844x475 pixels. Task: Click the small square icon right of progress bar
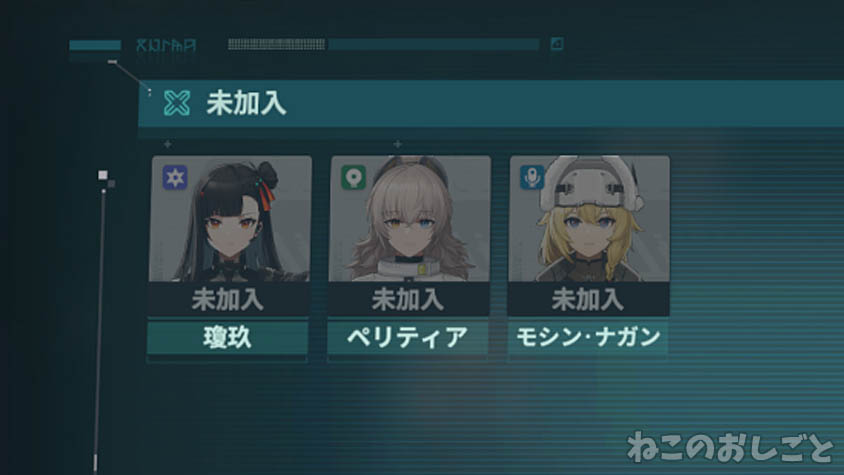point(557,44)
